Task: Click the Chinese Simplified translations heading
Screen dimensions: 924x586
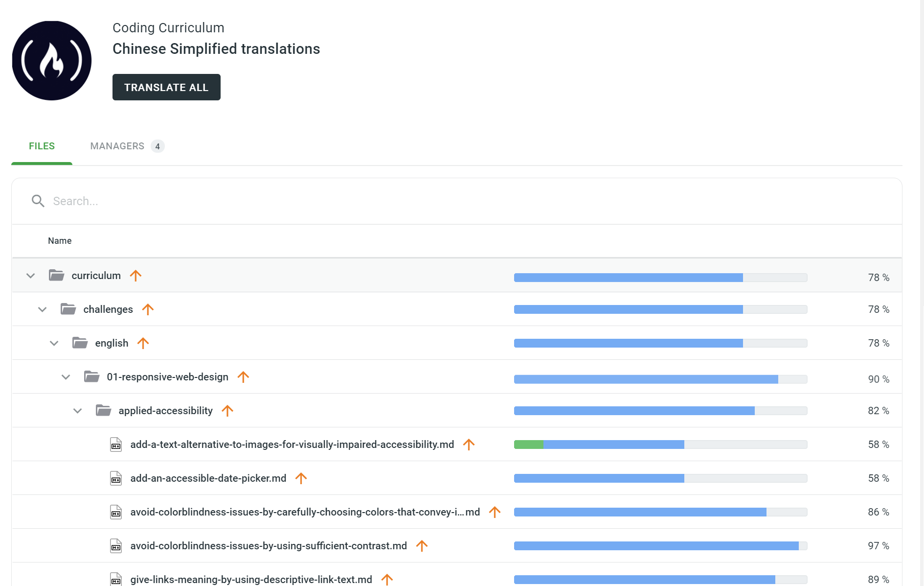Action: pyautogui.click(x=216, y=49)
